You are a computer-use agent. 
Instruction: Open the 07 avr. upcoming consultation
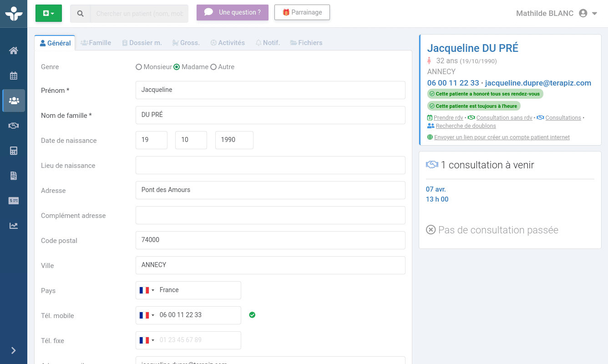(x=436, y=189)
